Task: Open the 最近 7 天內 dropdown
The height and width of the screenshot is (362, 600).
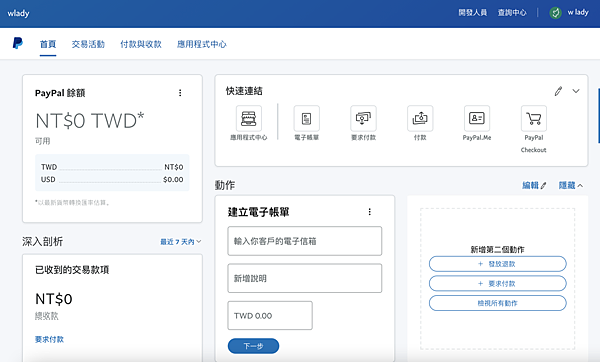Action: coord(181,242)
